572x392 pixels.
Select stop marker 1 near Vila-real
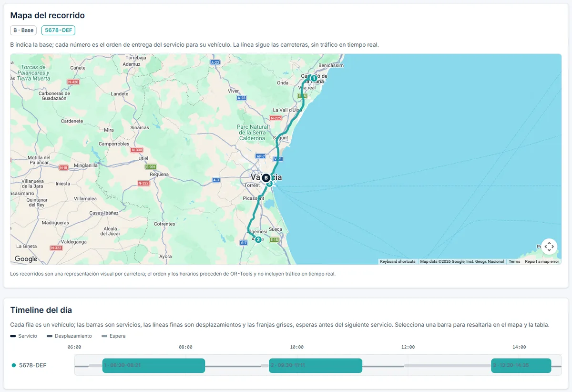(314, 78)
